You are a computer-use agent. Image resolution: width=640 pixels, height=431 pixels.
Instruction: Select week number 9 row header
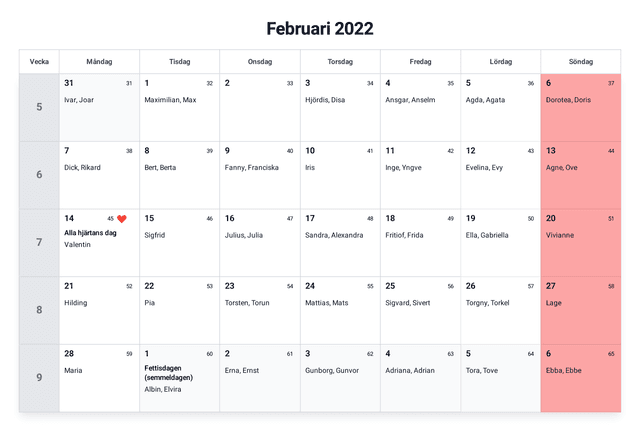pyautogui.click(x=39, y=377)
